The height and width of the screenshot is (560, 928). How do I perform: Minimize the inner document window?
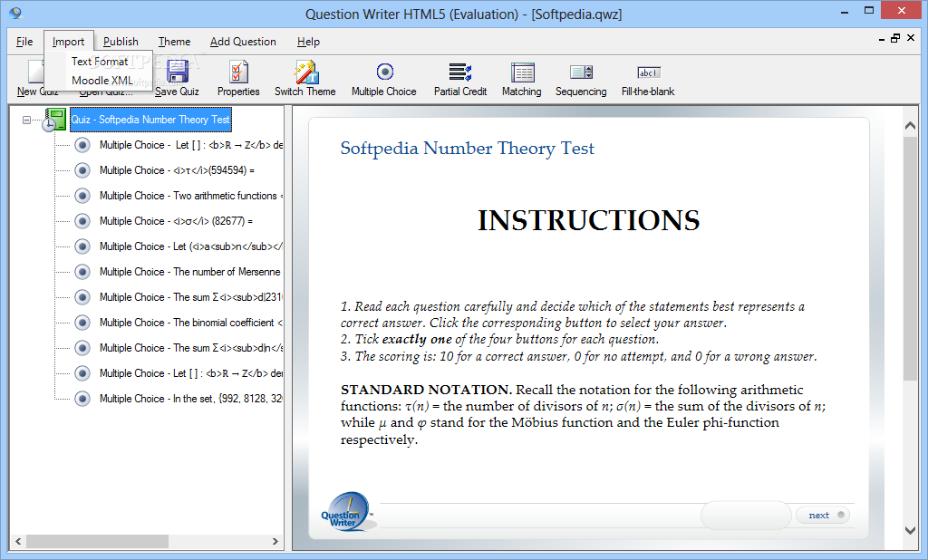coord(882,39)
